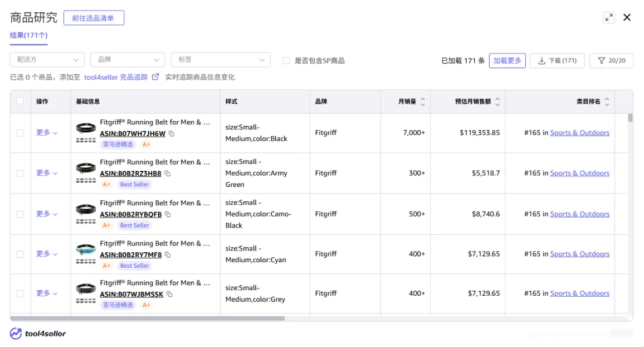Select row checkbox for ASIN B07WJBMSSK
The width and height of the screenshot is (644, 347).
pyautogui.click(x=19, y=293)
